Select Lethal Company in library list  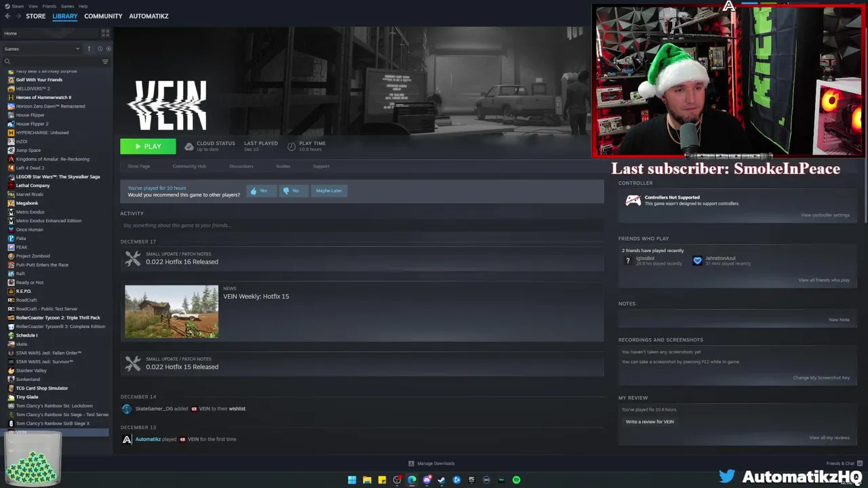coord(33,185)
